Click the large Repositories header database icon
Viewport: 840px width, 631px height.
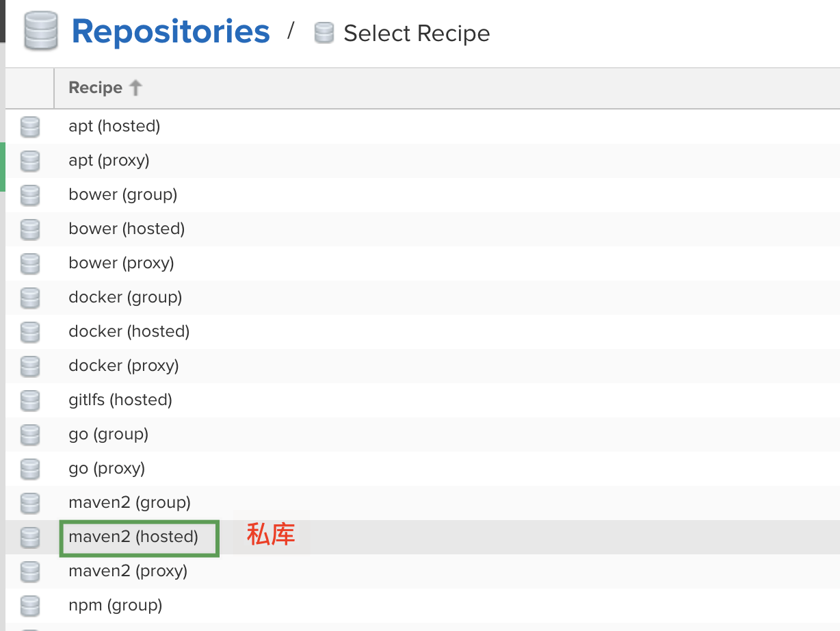[x=41, y=32]
